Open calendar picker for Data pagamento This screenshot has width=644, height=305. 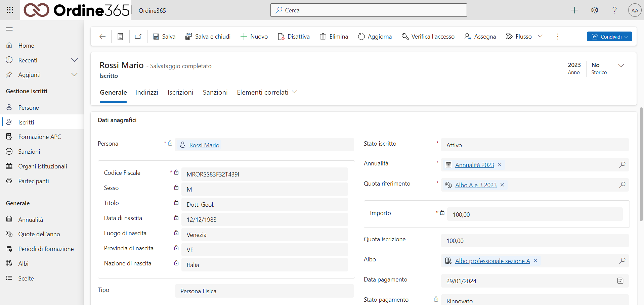tap(620, 281)
